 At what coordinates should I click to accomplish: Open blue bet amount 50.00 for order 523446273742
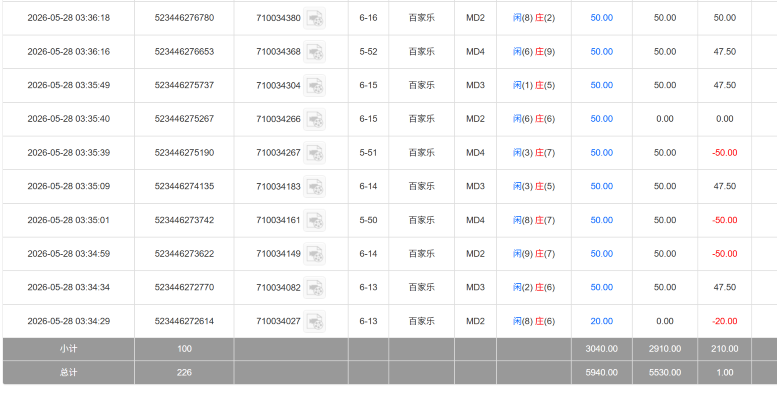pyautogui.click(x=602, y=220)
